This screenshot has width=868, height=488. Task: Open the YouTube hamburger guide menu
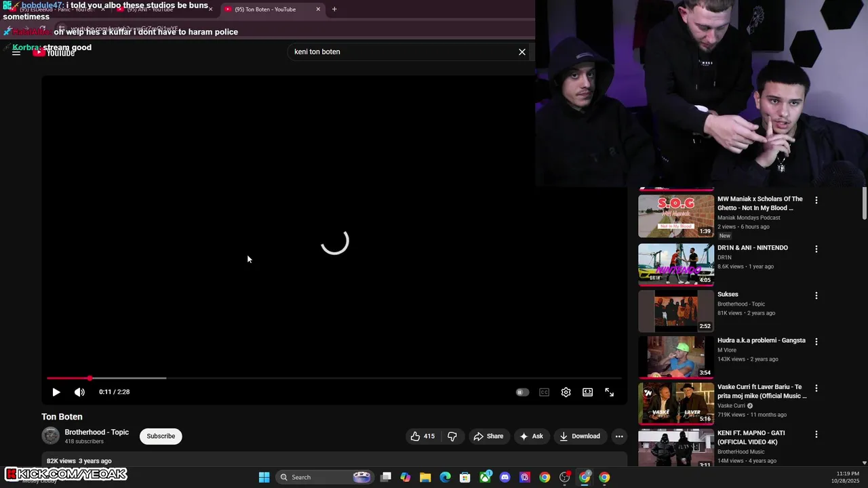[x=16, y=52]
